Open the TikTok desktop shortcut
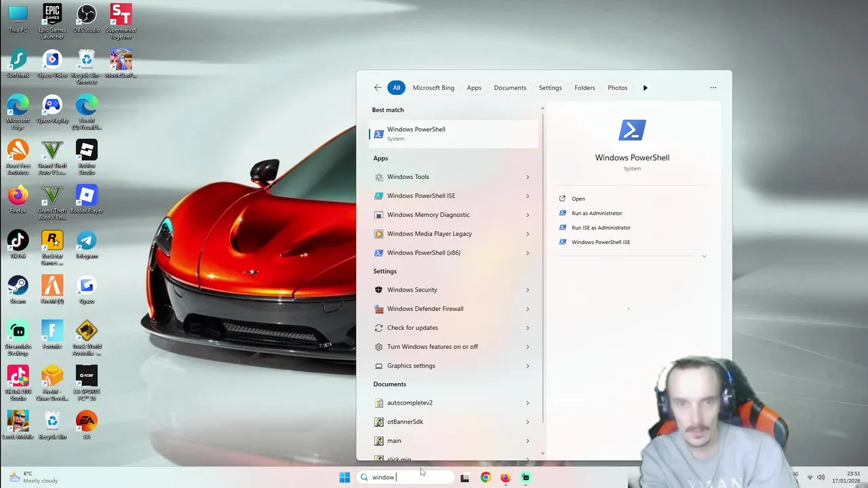Screen dimensions: 868x488 tap(18, 245)
